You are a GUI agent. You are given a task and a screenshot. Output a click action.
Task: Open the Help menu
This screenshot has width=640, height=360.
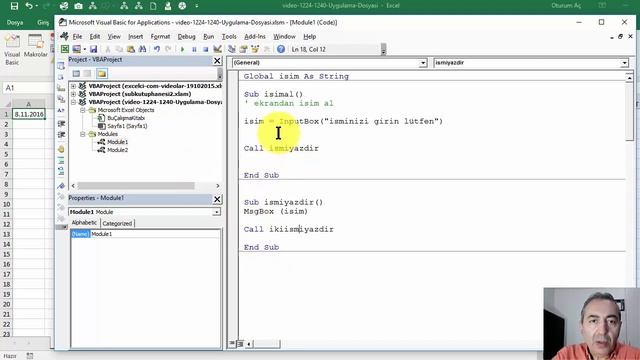[x=309, y=37]
